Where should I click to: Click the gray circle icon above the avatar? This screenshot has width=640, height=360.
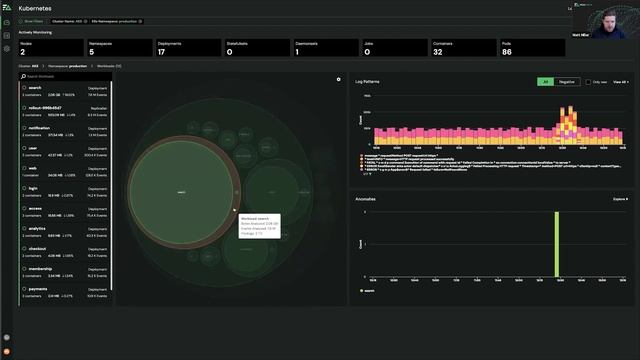point(7,337)
